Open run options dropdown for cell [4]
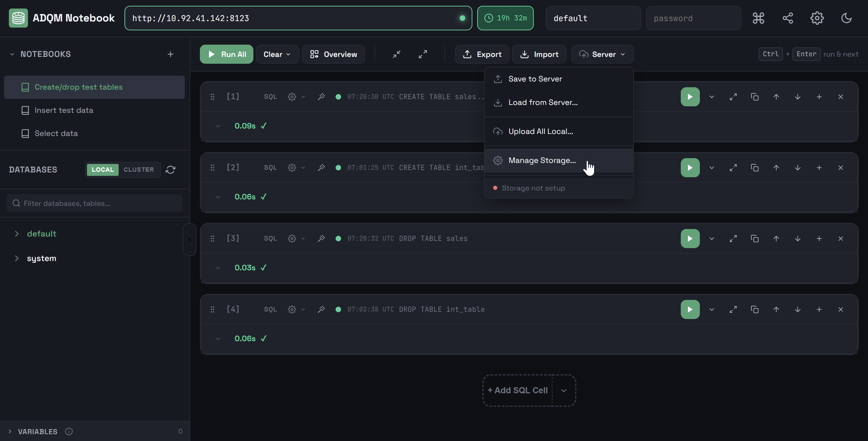868x441 pixels. (712, 309)
